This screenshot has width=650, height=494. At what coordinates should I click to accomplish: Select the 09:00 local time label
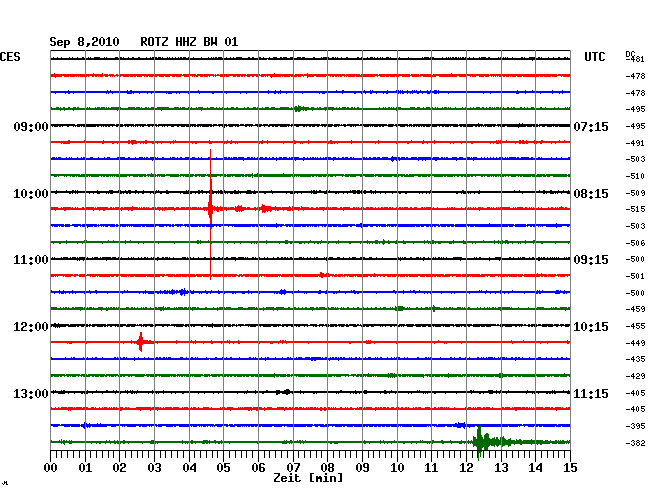[31, 126]
